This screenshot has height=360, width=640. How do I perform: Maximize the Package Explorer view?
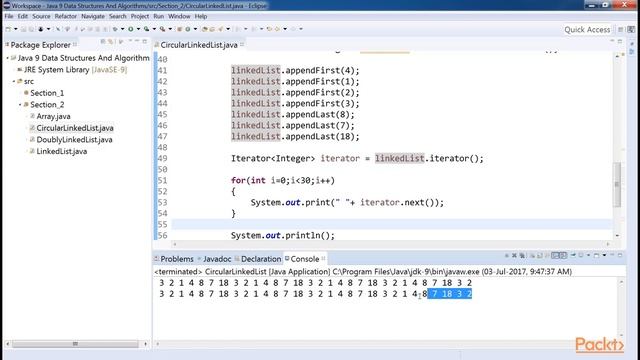pos(144,41)
